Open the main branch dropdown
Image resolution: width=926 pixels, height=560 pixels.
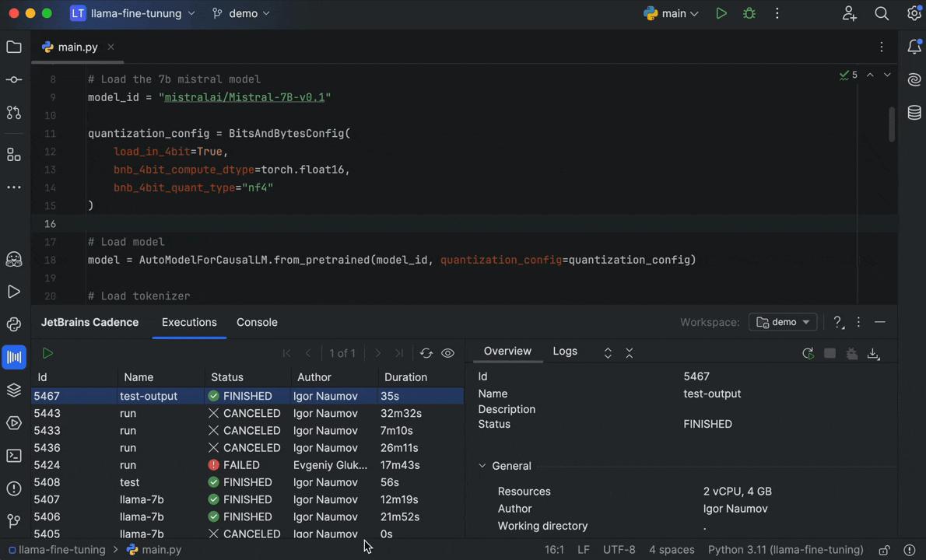(x=674, y=13)
